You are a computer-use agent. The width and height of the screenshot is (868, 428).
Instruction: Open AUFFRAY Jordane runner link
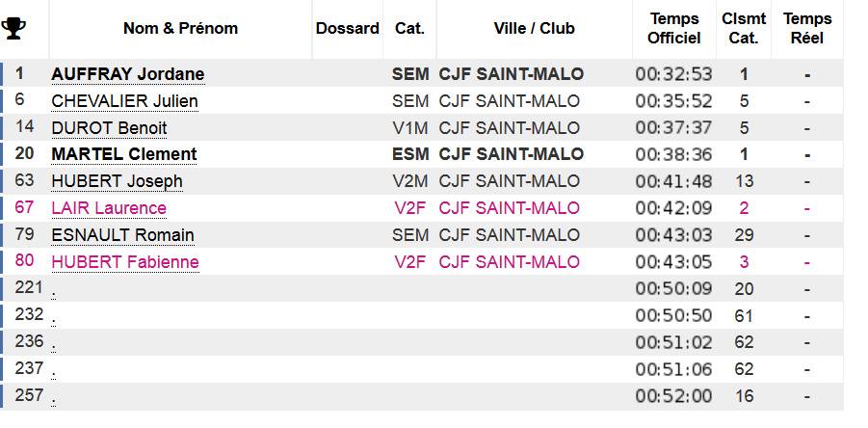coord(128,74)
